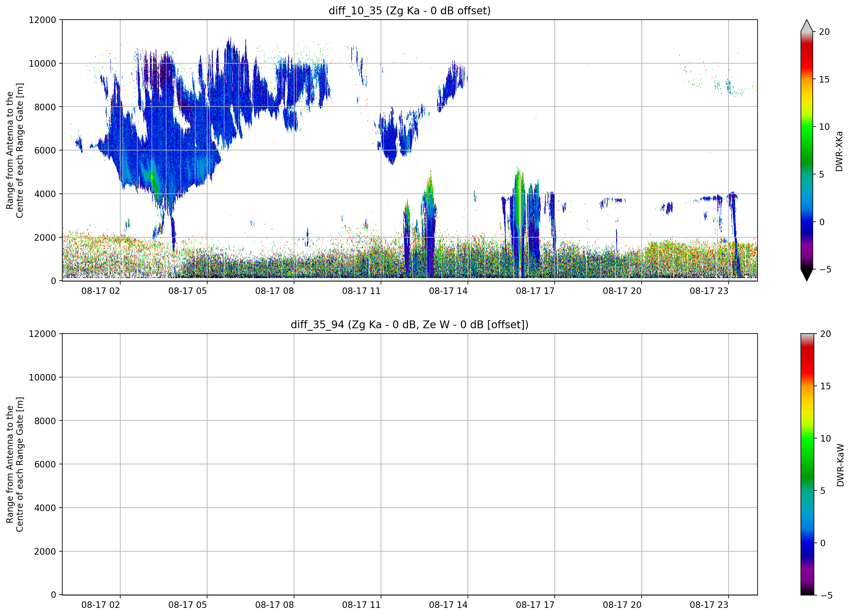The height and width of the screenshot is (616, 851).
Task: Click "08-17 23" tick under diff_10_35 plot
Action: point(709,291)
